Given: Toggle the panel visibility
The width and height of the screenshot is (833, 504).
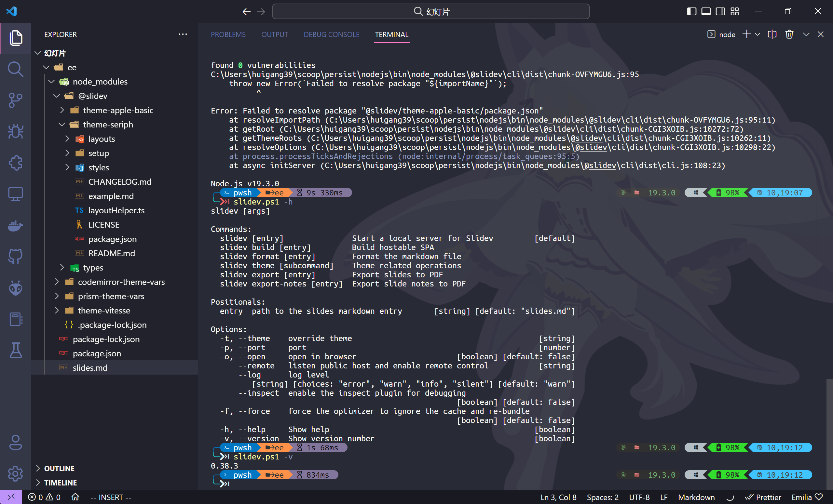Looking at the screenshot, I should (705, 11).
